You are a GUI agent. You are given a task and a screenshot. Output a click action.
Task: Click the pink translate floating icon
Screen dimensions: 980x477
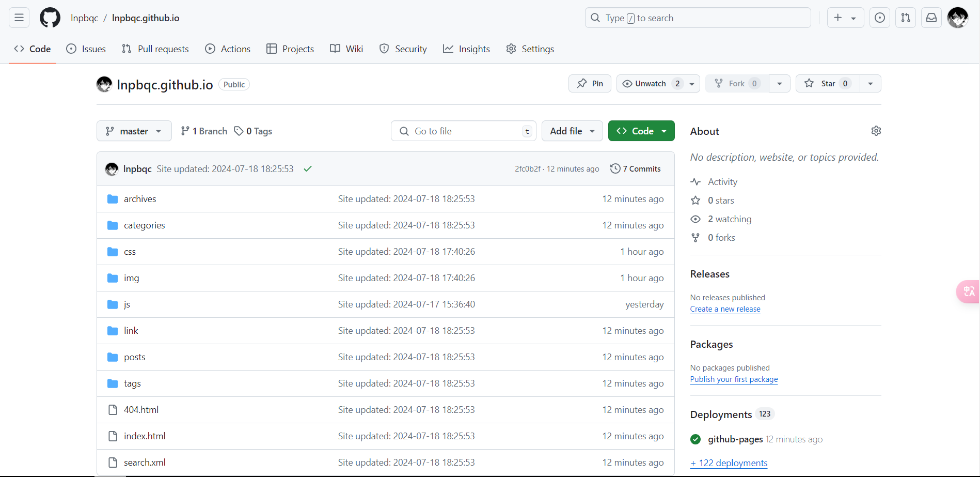[x=968, y=291]
